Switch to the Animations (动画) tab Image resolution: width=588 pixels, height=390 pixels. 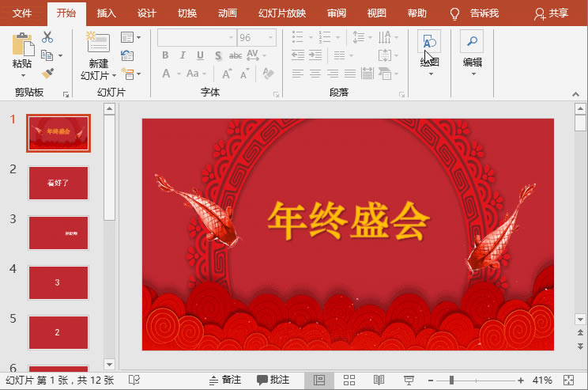coord(227,13)
